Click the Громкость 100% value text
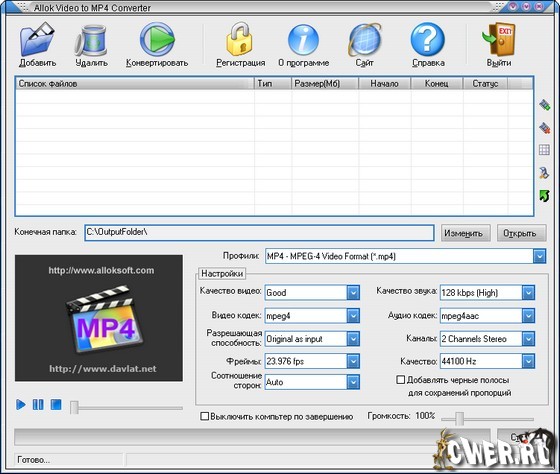The image size is (560, 474). 425,416
